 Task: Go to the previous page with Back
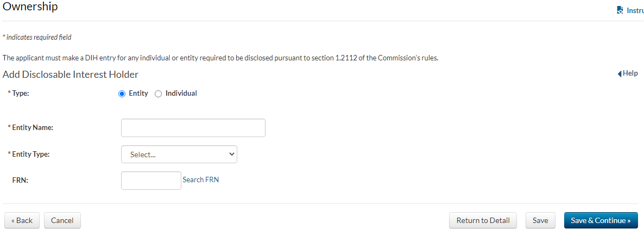pyautogui.click(x=22, y=220)
